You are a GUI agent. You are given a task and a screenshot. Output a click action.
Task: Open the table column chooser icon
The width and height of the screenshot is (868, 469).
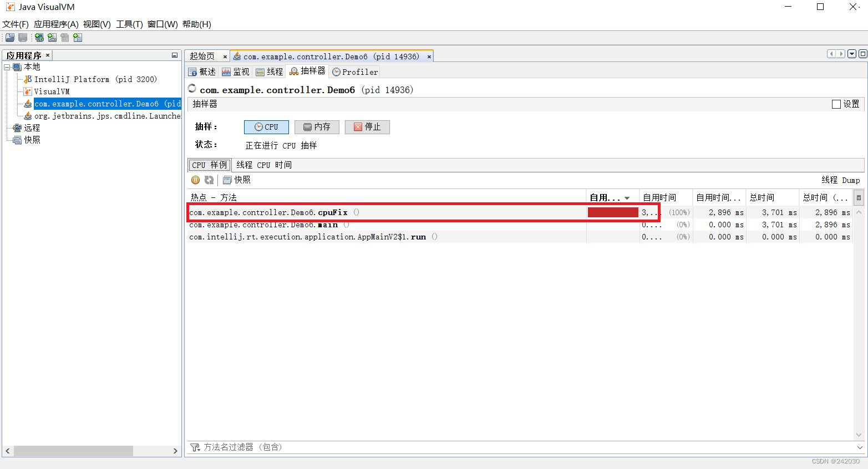(x=859, y=197)
